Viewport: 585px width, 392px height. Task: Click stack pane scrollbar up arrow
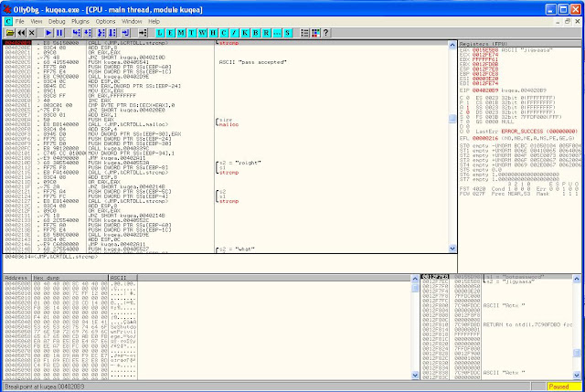(577, 279)
